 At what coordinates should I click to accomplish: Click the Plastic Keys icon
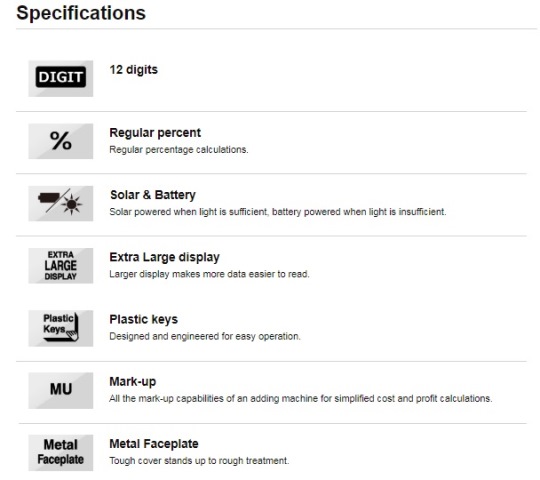(x=61, y=328)
